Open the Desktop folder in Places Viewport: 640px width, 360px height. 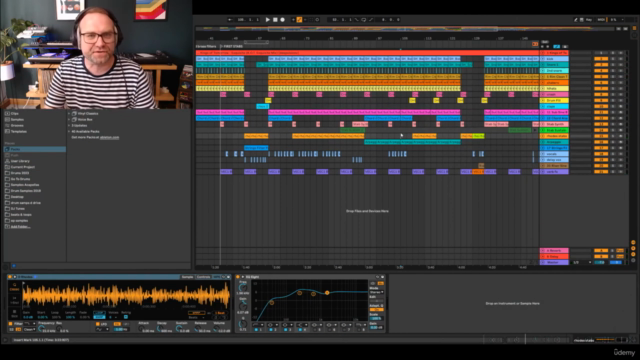[17, 197]
